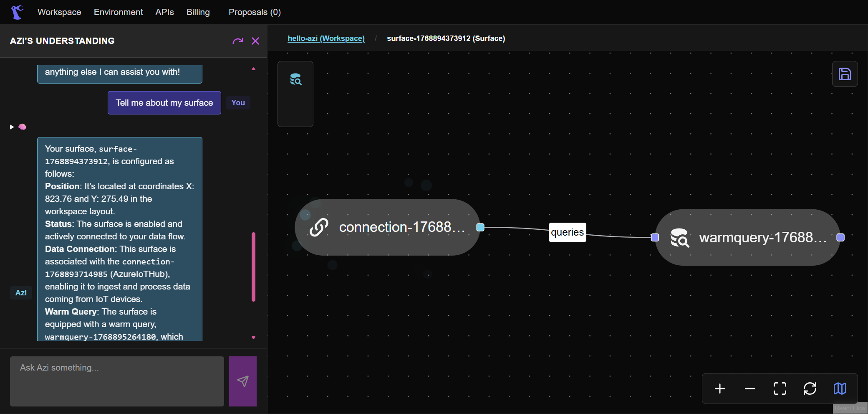
Task: Select the queries edge label
Action: pyautogui.click(x=568, y=232)
